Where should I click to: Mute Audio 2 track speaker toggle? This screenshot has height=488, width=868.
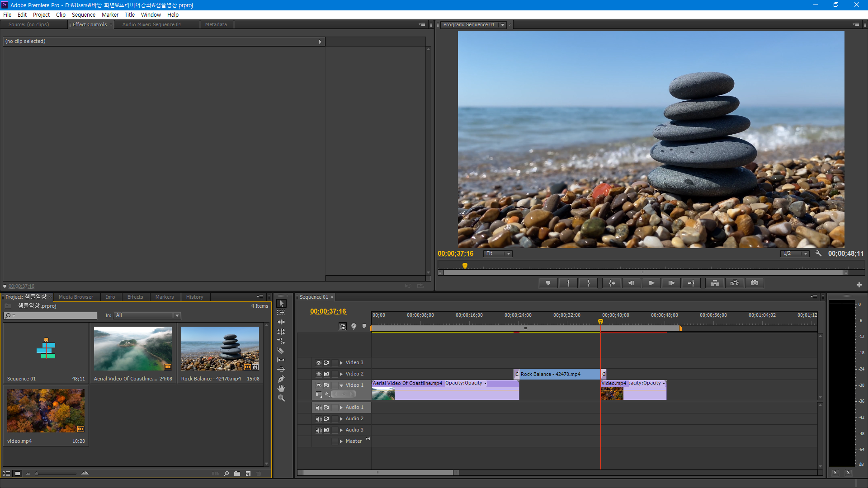318,419
